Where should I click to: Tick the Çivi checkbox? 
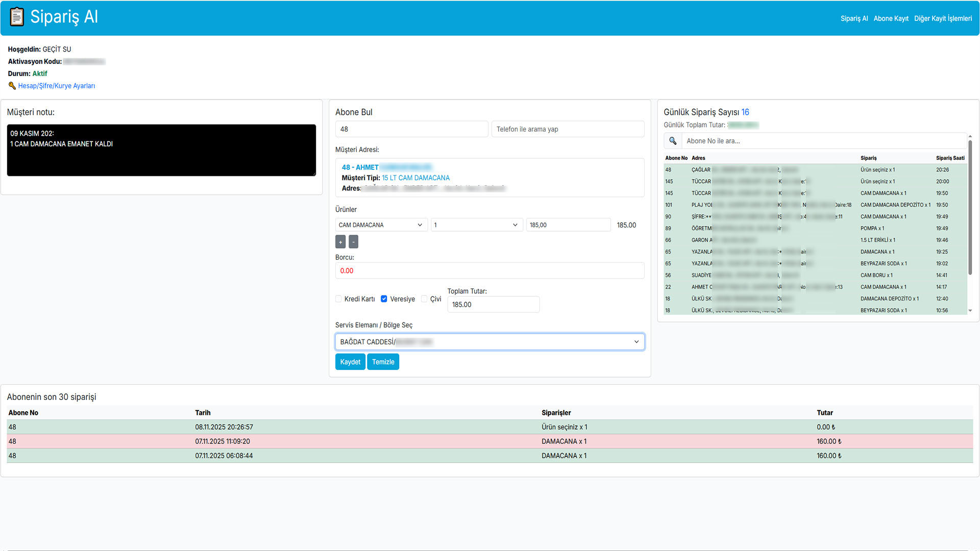[x=424, y=299]
